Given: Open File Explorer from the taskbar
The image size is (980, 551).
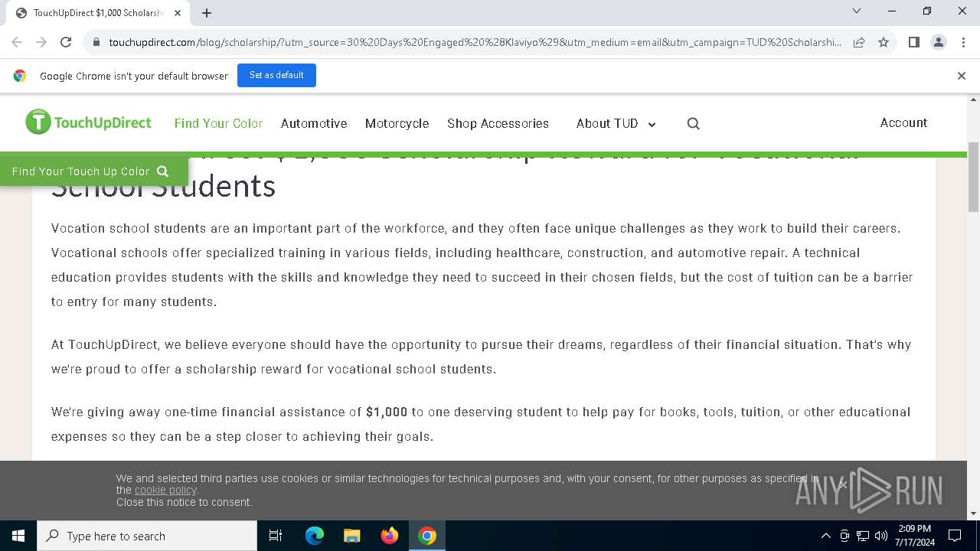Looking at the screenshot, I should tap(352, 536).
